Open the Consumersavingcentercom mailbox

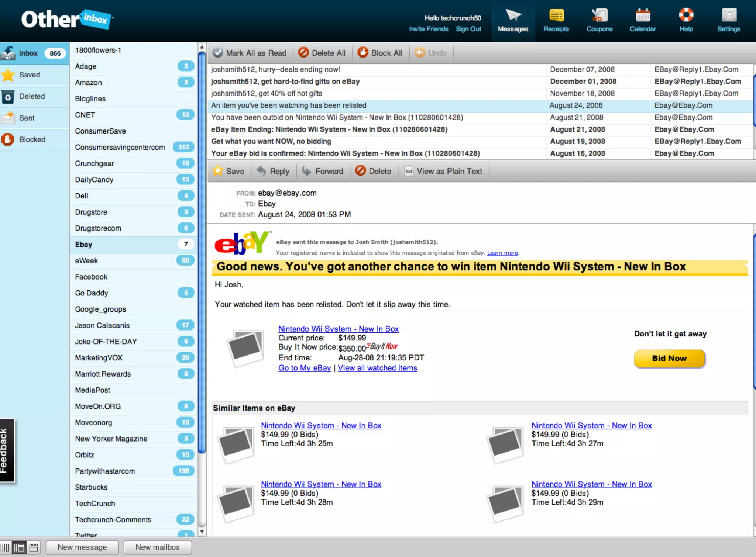pos(120,147)
